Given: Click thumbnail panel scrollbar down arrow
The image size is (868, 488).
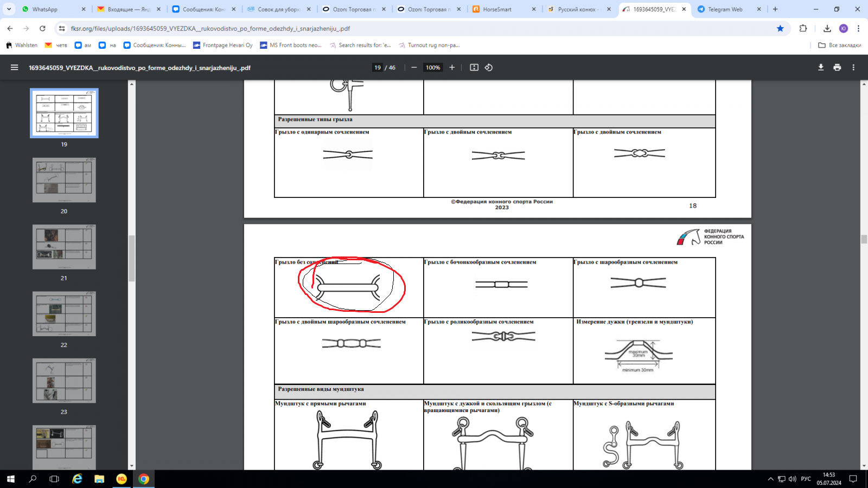Looking at the screenshot, I should click(x=131, y=466).
